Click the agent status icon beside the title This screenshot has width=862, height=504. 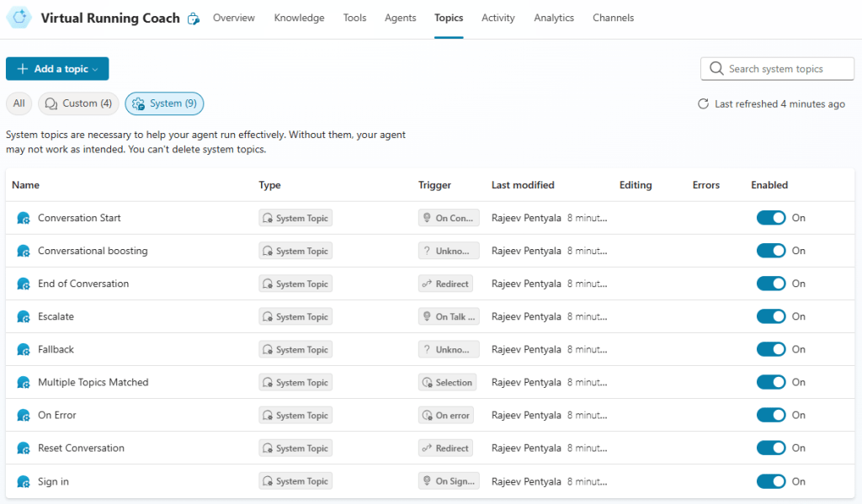pos(194,19)
